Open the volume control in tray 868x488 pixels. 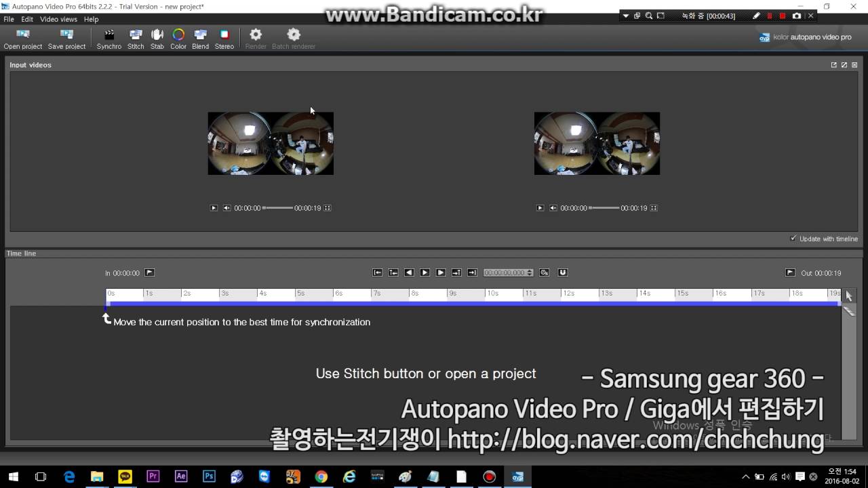[x=785, y=476]
